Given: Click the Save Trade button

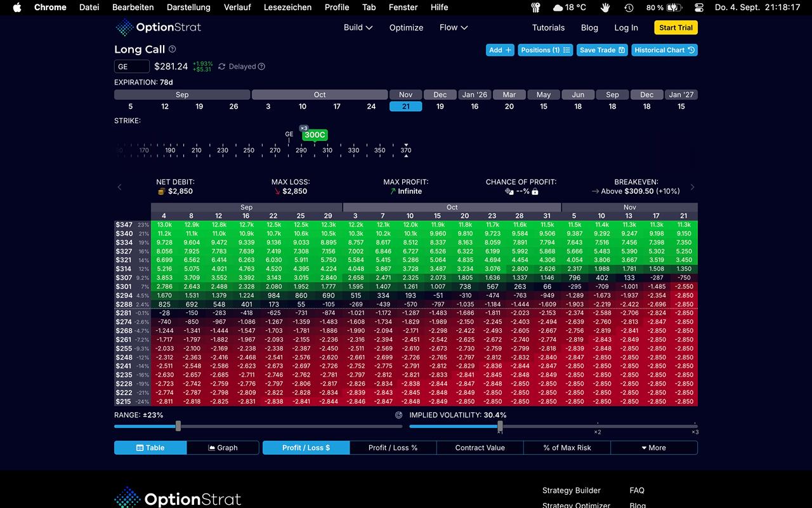Looking at the screenshot, I should pos(602,50).
